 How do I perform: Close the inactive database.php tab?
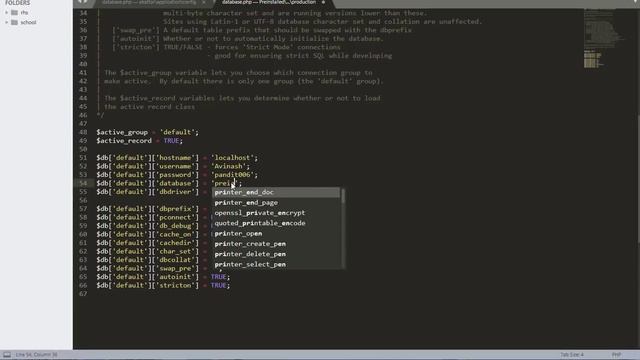coord(204,2)
